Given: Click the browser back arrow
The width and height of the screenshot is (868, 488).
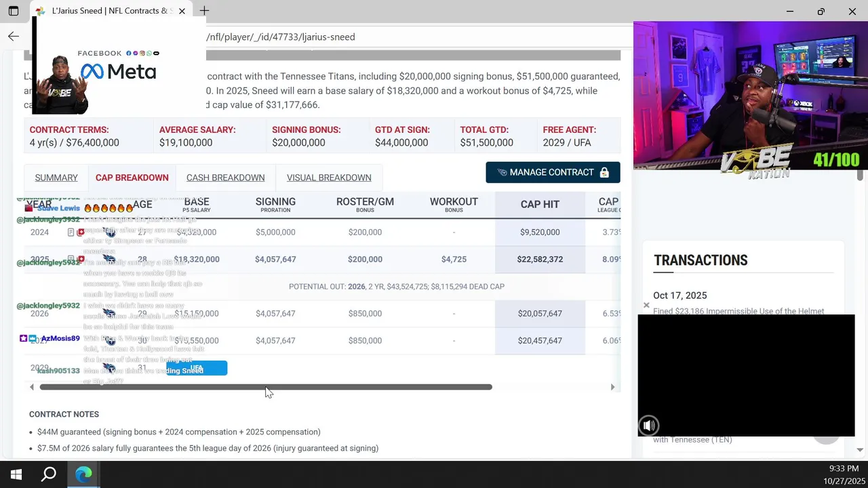Looking at the screenshot, I should (14, 37).
